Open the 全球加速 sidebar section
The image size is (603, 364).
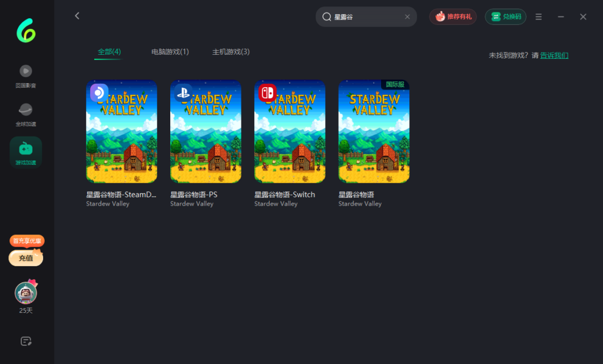click(26, 114)
